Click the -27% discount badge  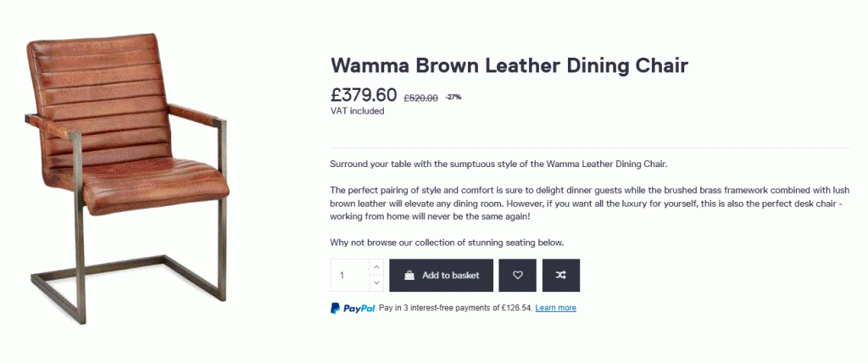tap(453, 97)
